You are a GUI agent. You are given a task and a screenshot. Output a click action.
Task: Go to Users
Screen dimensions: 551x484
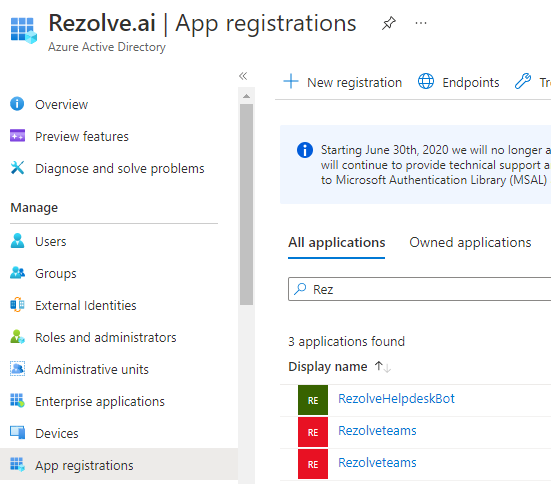point(51,241)
